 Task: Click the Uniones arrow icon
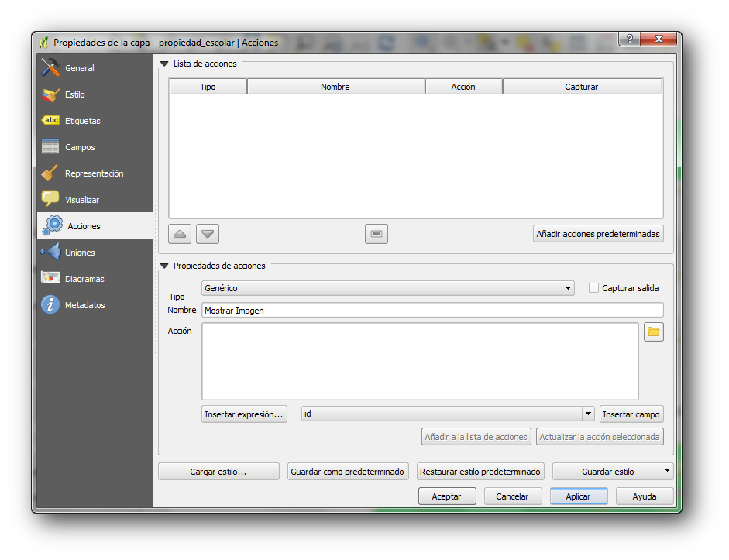(50, 252)
